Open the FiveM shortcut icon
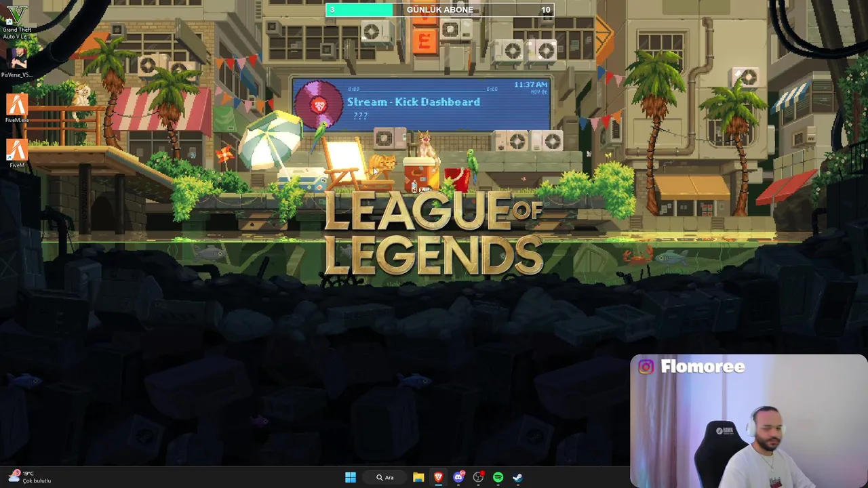 tap(17, 154)
